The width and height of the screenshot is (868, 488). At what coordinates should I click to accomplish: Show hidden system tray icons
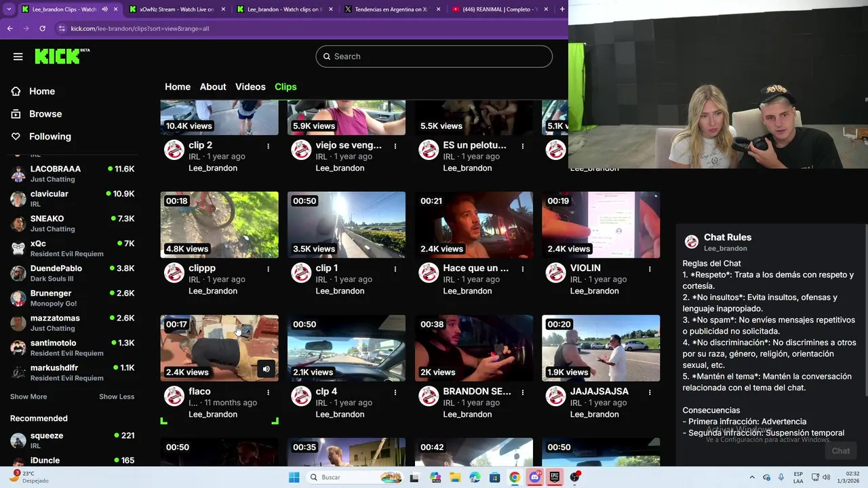coord(751,477)
